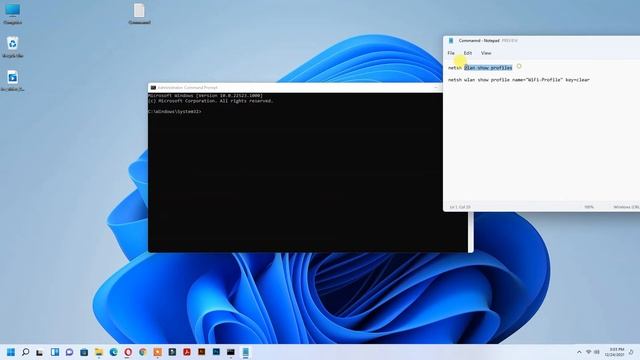Viewport: 640px width, 360px height.
Task: Open the red Adobe Acrobat taskbar icon
Action: pos(187,352)
